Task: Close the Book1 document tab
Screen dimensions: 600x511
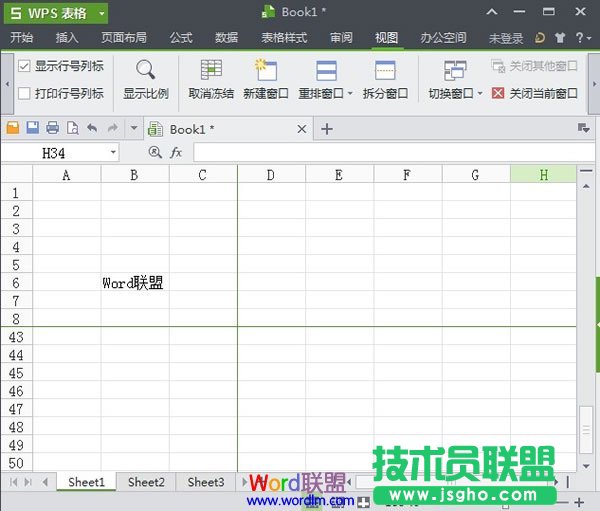Action: click(302, 129)
